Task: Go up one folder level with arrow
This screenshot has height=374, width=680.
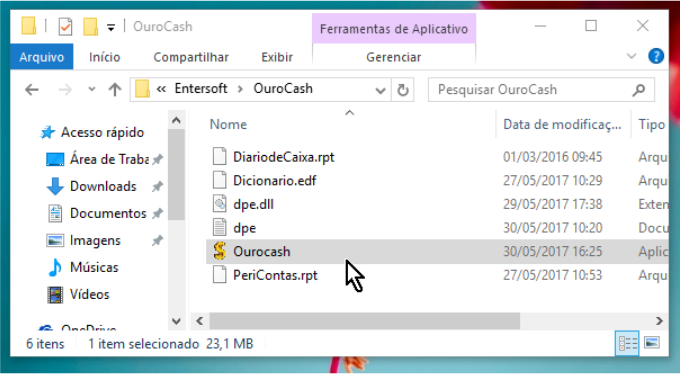Action: point(115,90)
